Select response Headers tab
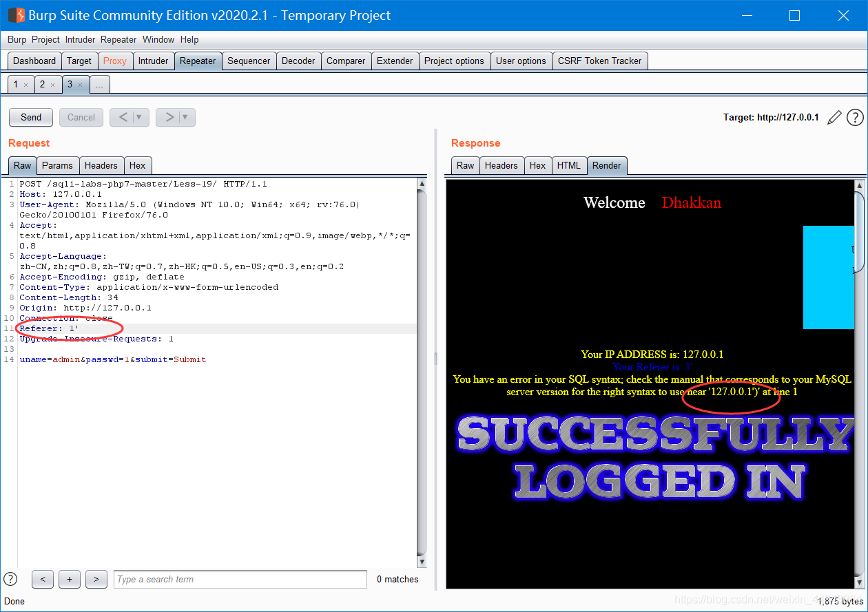The image size is (868, 612). pyautogui.click(x=501, y=165)
